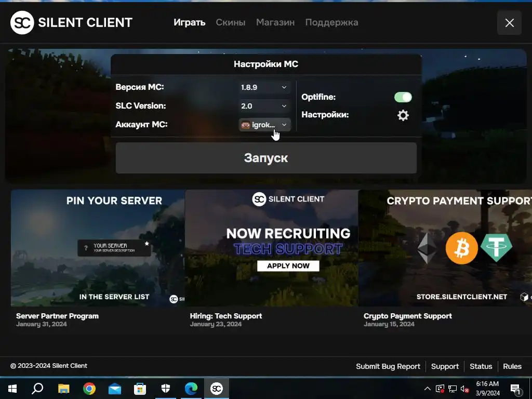
Task: Close the launcher with the X button
Action: (509, 23)
